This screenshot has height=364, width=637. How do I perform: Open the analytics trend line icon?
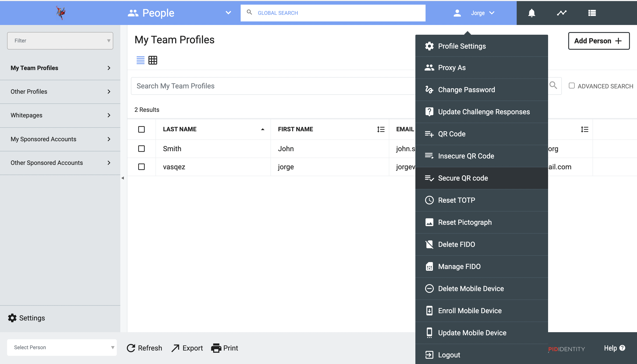point(562,13)
